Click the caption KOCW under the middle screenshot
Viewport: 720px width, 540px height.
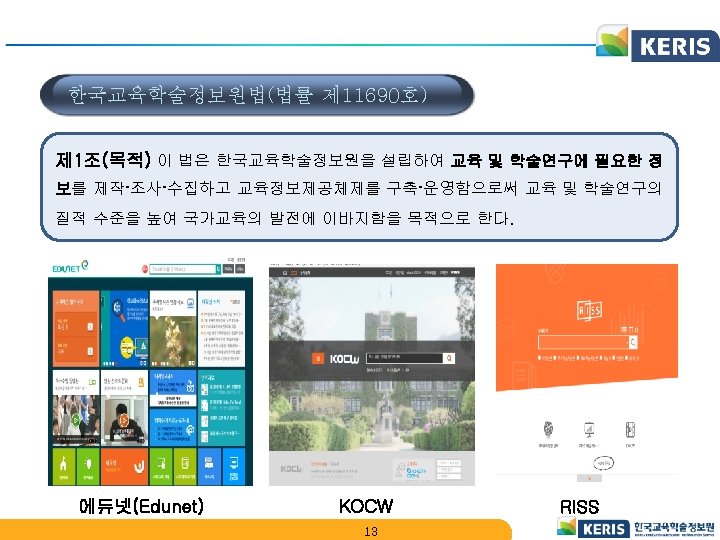tap(366, 506)
